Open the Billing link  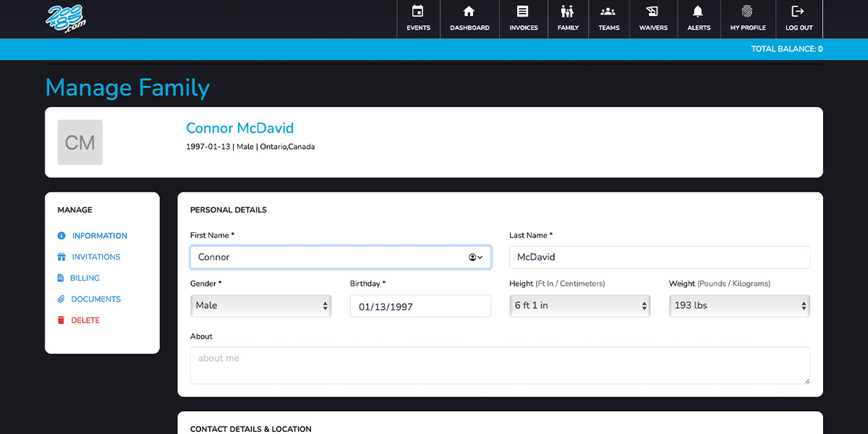[x=85, y=278]
